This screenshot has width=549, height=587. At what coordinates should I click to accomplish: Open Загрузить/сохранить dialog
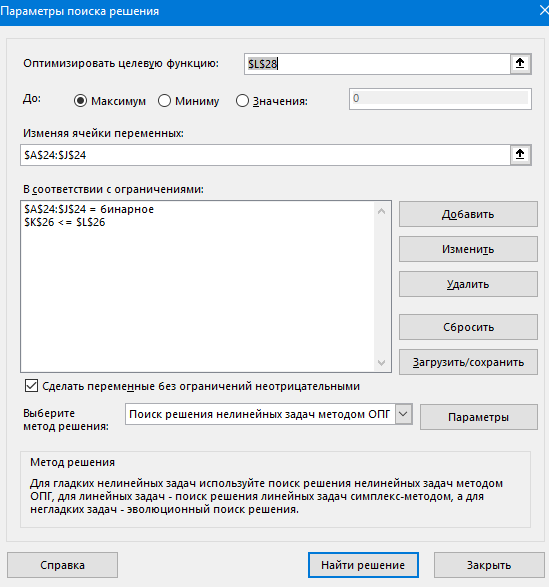468,362
